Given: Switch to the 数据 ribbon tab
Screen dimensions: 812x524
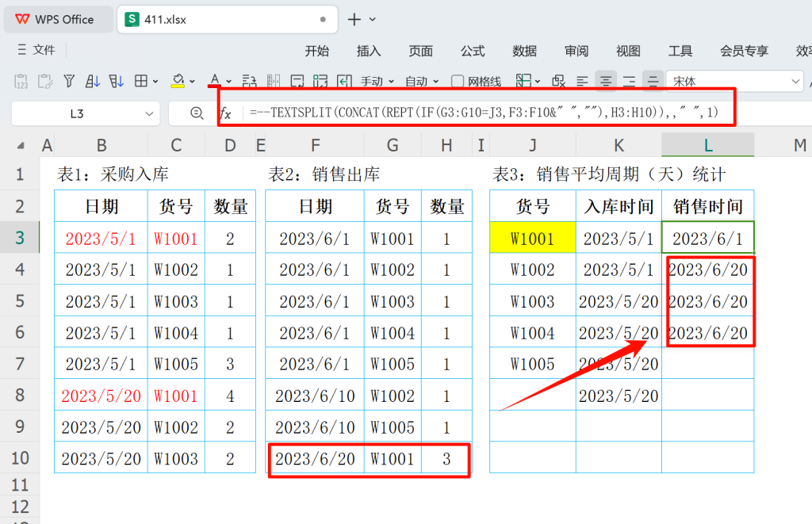Looking at the screenshot, I should pyautogui.click(x=525, y=51).
